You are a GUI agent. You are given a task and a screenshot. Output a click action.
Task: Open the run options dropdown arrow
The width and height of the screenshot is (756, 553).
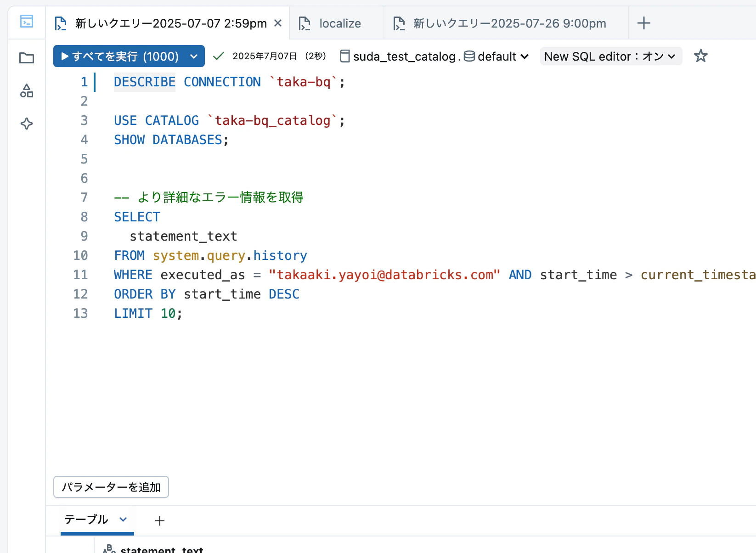(194, 56)
